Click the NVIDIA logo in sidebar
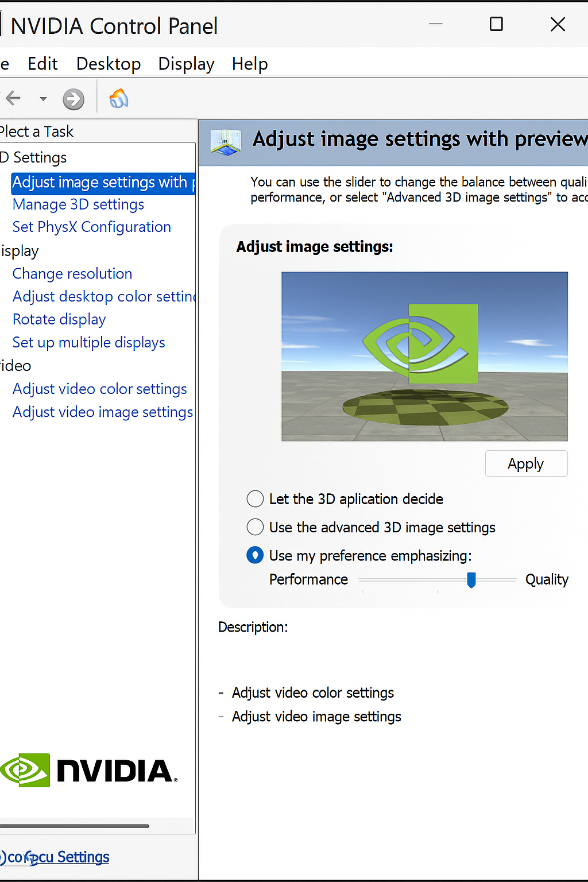 88,770
